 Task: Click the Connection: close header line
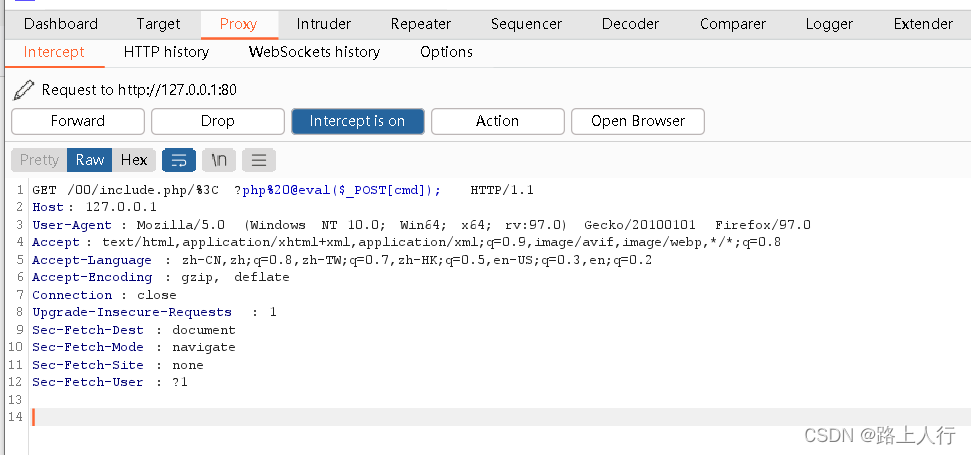[x=104, y=295]
